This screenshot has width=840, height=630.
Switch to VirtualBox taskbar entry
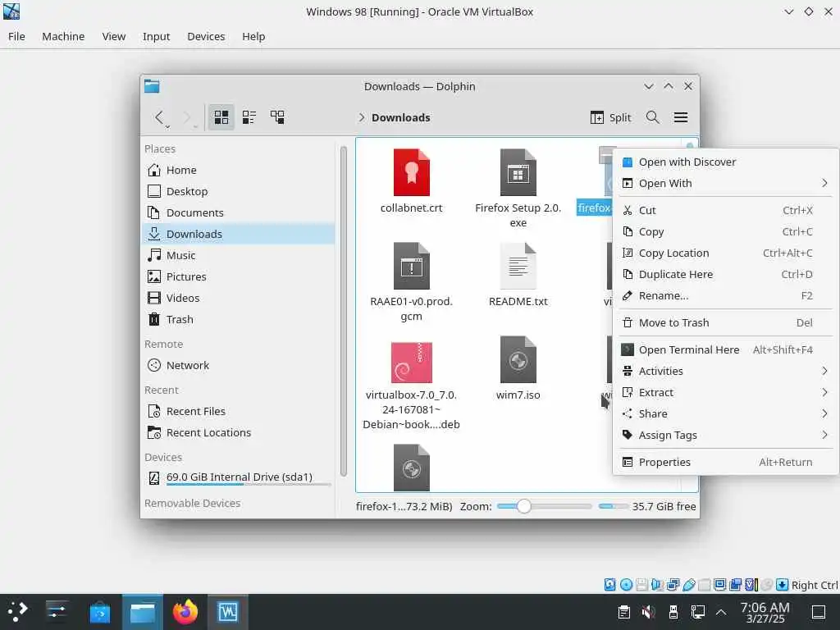[x=228, y=612]
